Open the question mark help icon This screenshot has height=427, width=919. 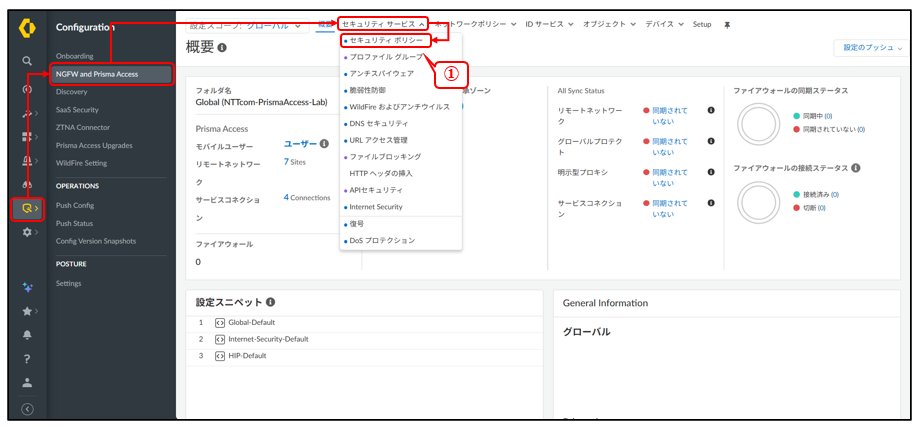coord(27,359)
